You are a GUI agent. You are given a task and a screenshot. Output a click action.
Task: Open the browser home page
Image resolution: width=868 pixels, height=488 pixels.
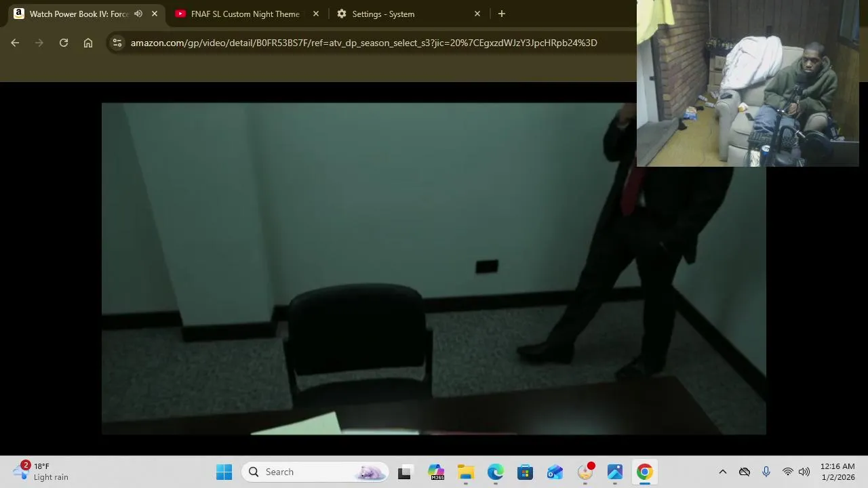coord(88,43)
